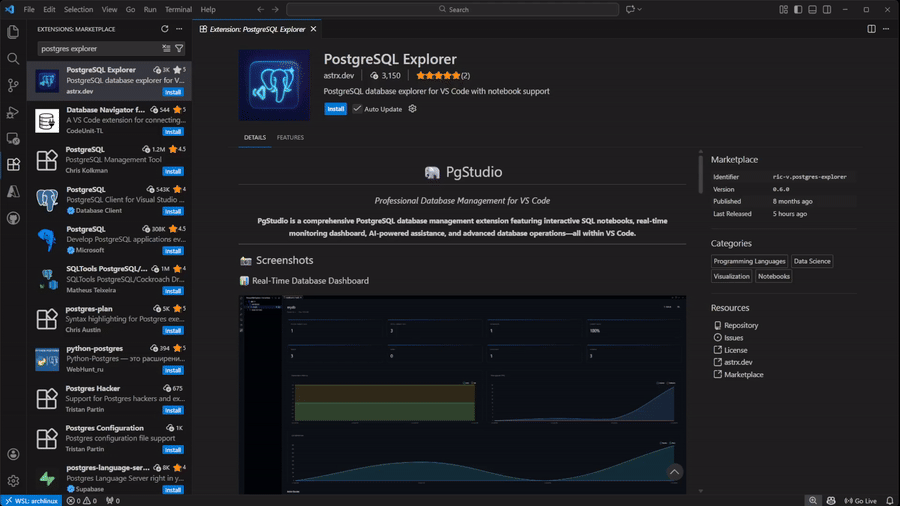Open the GitHub view in activity bar
Viewport: 900px width, 506px height.
coord(13,218)
